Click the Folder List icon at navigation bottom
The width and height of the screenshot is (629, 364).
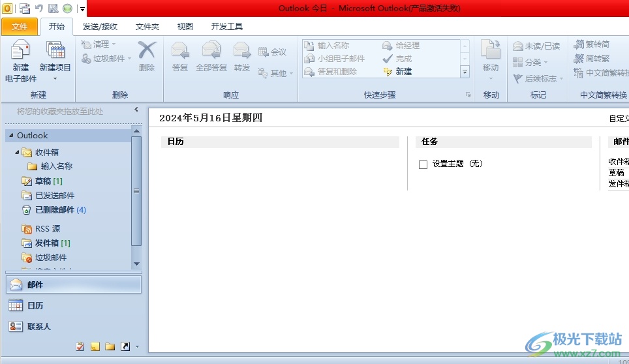(x=110, y=347)
